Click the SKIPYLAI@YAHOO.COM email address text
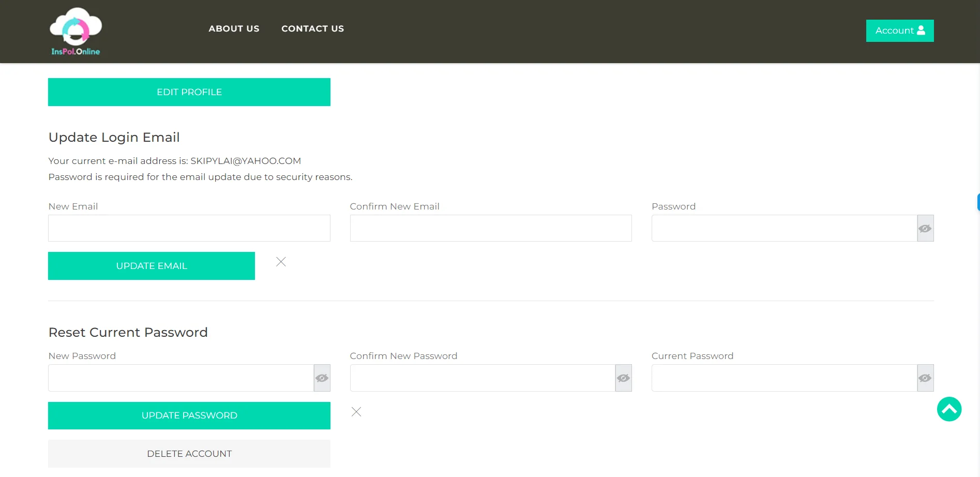Screen dimensions: 980x477 point(246,161)
